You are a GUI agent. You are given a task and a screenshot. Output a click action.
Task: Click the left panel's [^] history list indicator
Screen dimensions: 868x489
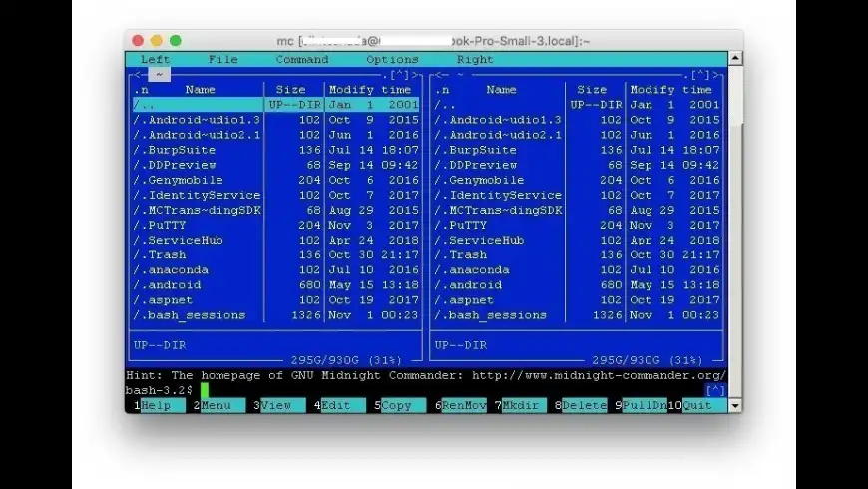point(400,74)
